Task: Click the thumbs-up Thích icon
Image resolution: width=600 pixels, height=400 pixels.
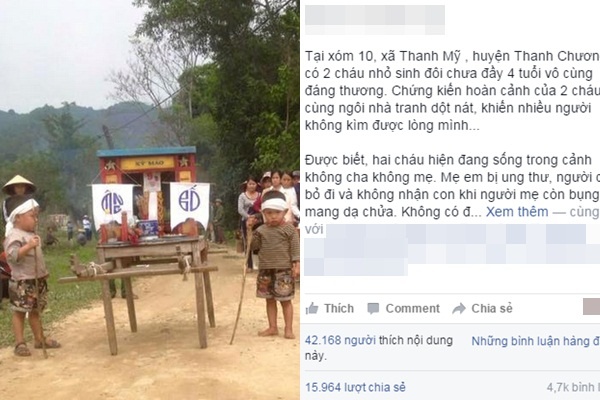Action: coord(312,309)
